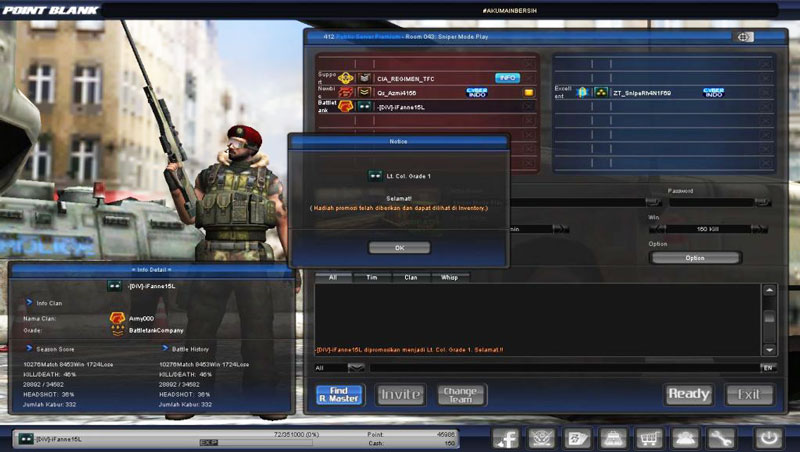This screenshot has height=452, width=800.
Task: Open the clan emblem icon in bottom toolbar
Action: (x=543, y=438)
